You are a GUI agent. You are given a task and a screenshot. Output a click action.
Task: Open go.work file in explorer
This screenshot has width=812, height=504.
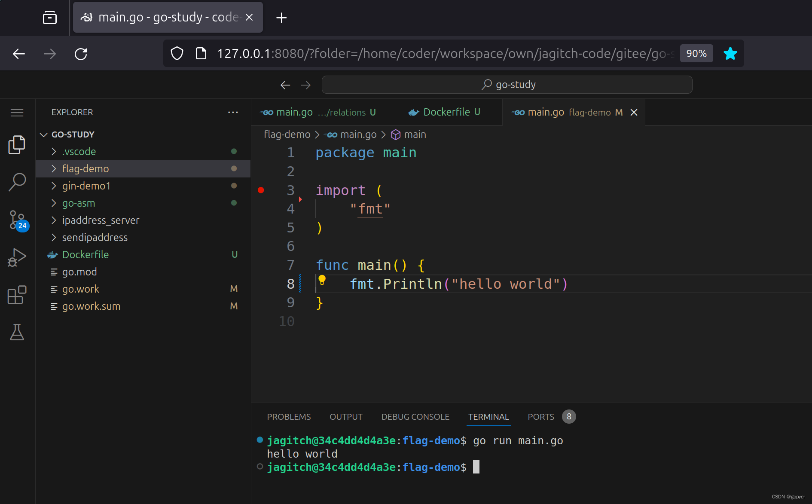click(143, 289)
